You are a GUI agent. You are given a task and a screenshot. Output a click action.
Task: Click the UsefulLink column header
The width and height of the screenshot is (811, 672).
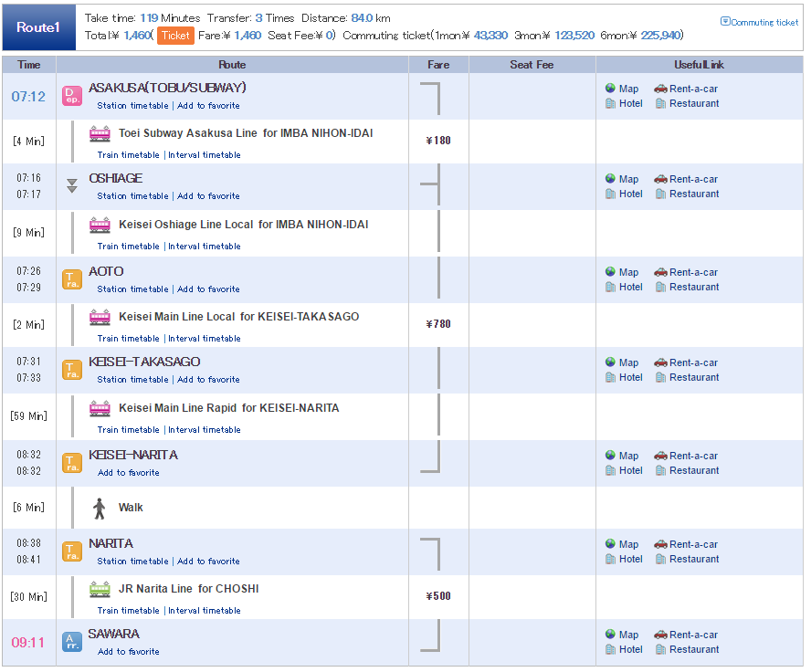(x=699, y=65)
